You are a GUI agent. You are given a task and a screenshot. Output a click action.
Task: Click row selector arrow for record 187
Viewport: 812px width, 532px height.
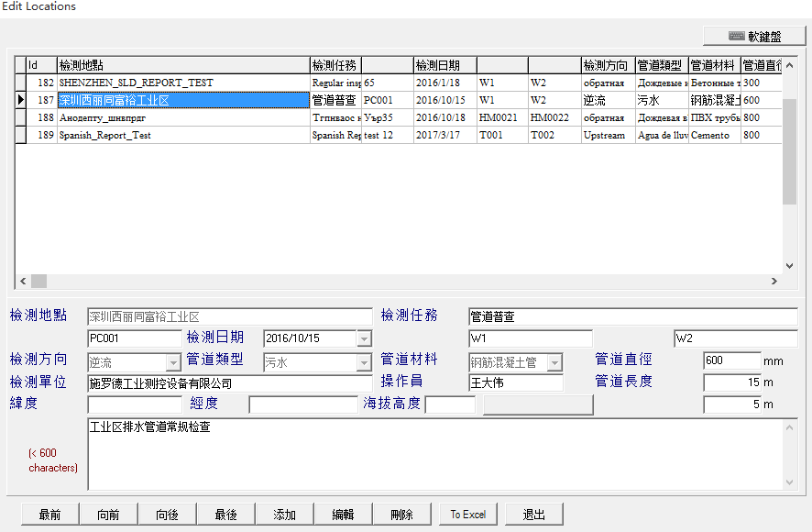pos(20,100)
